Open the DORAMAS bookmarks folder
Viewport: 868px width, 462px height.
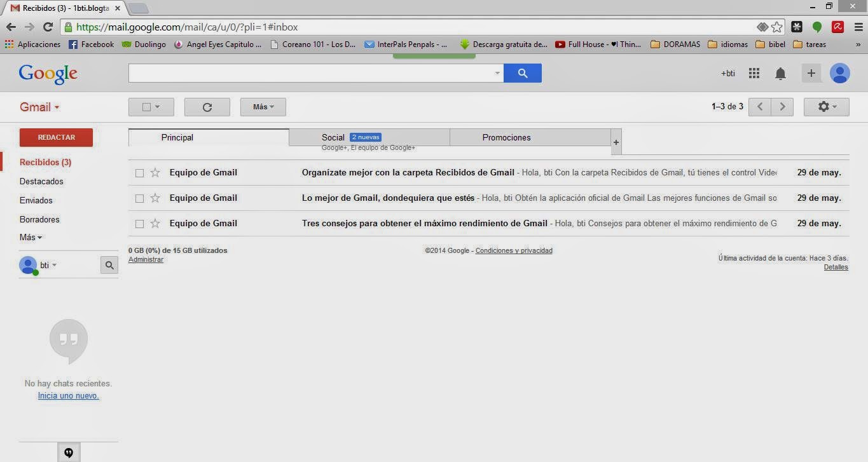tap(675, 44)
